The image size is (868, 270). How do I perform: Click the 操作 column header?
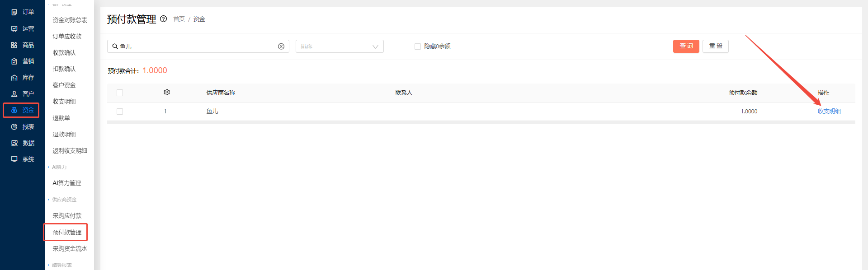coord(823,93)
